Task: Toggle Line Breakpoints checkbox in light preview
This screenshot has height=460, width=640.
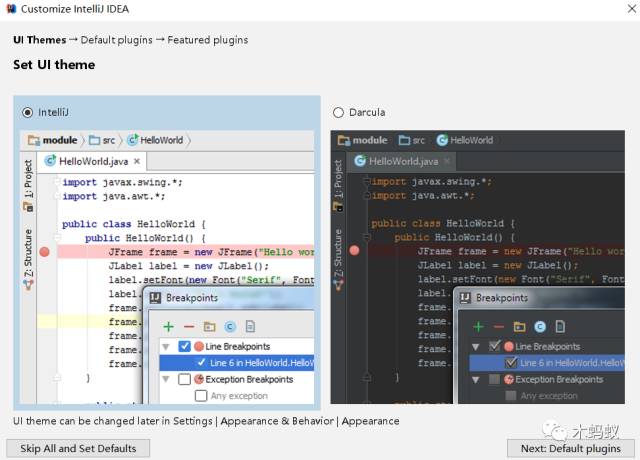Action: pyautogui.click(x=184, y=347)
